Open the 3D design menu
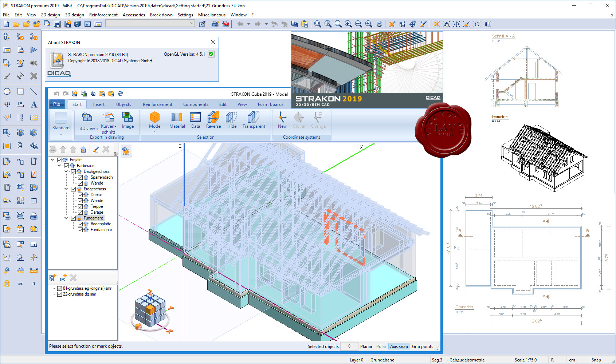This screenshot has height=364, width=616. (x=75, y=15)
